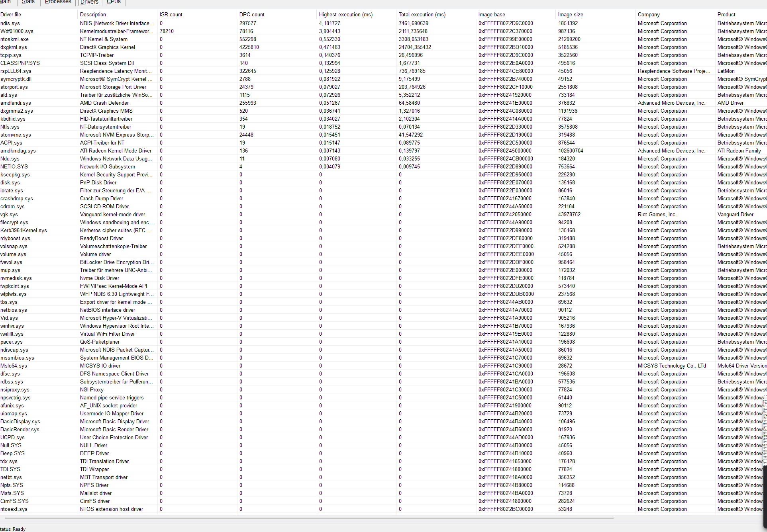Screen dimensions: 767x532
Task: Select the Wdf01000.sys row
Action: pos(17,31)
